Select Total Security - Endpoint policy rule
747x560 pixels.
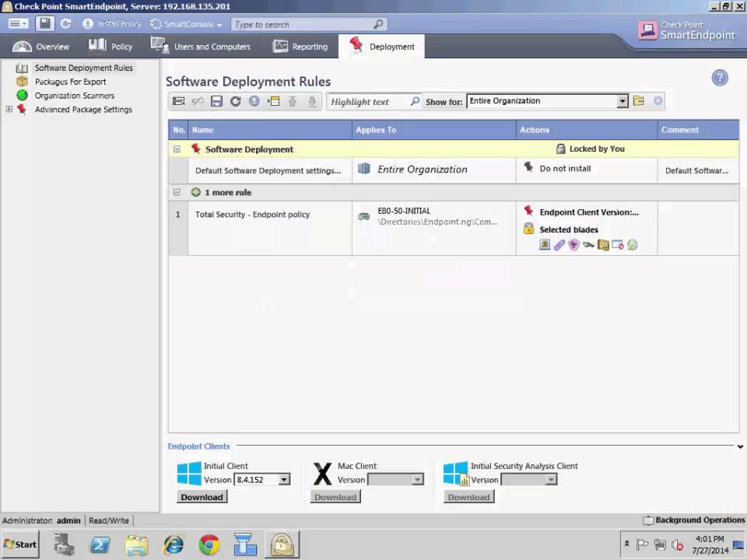(x=252, y=215)
